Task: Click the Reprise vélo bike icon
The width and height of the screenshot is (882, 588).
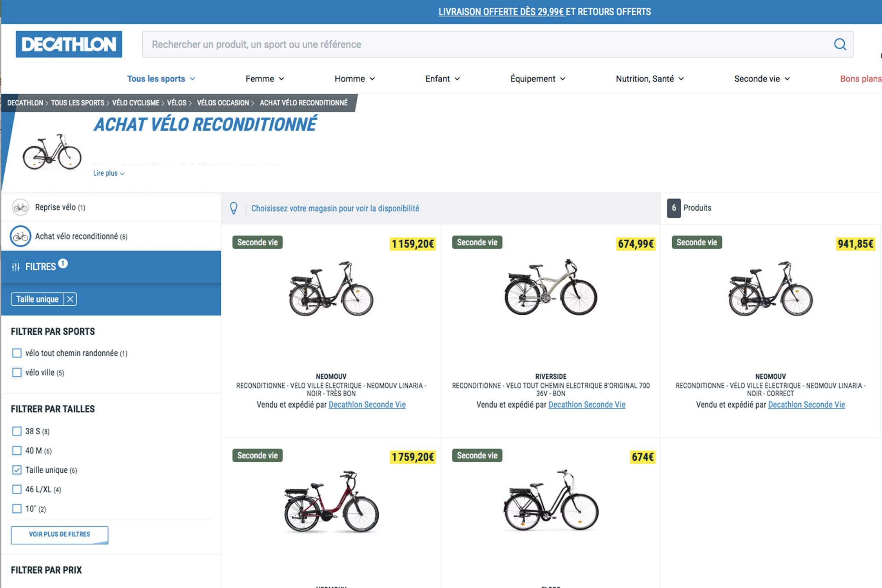Action: (20, 207)
